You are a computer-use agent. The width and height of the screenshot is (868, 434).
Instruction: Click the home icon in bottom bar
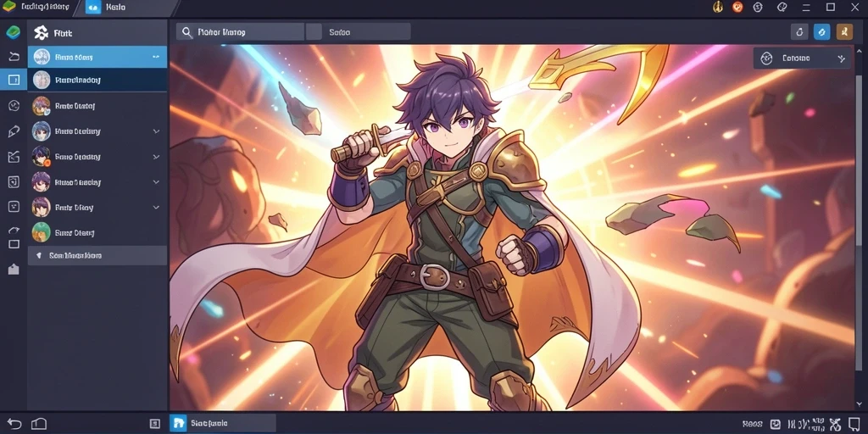tap(39, 424)
